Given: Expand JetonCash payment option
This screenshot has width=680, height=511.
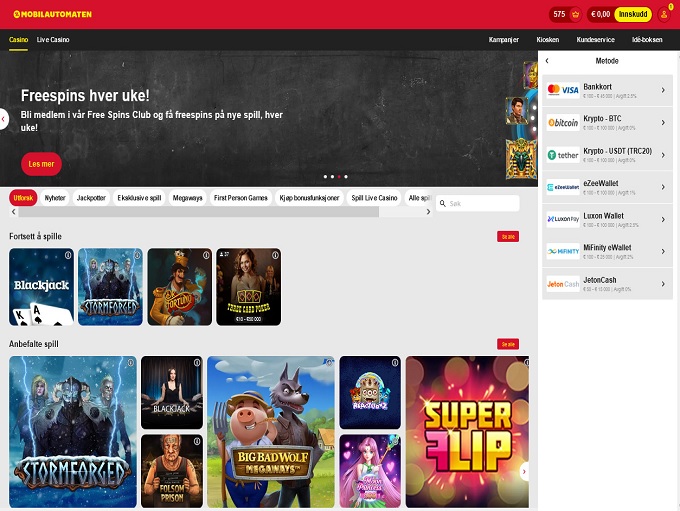Looking at the screenshot, I should [608, 283].
